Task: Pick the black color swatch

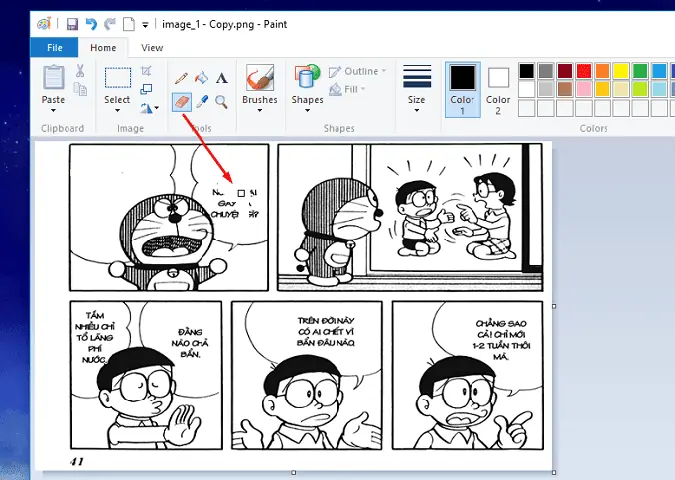Action: (526, 71)
